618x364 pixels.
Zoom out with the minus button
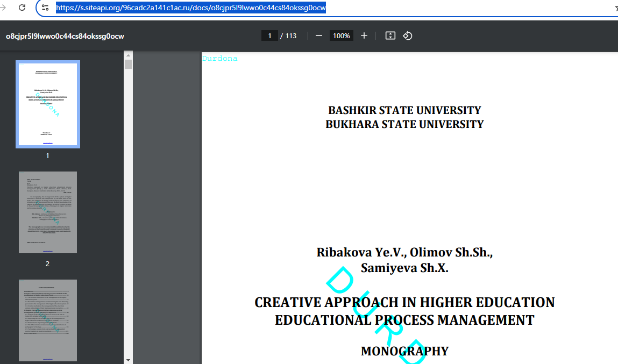pyautogui.click(x=319, y=36)
